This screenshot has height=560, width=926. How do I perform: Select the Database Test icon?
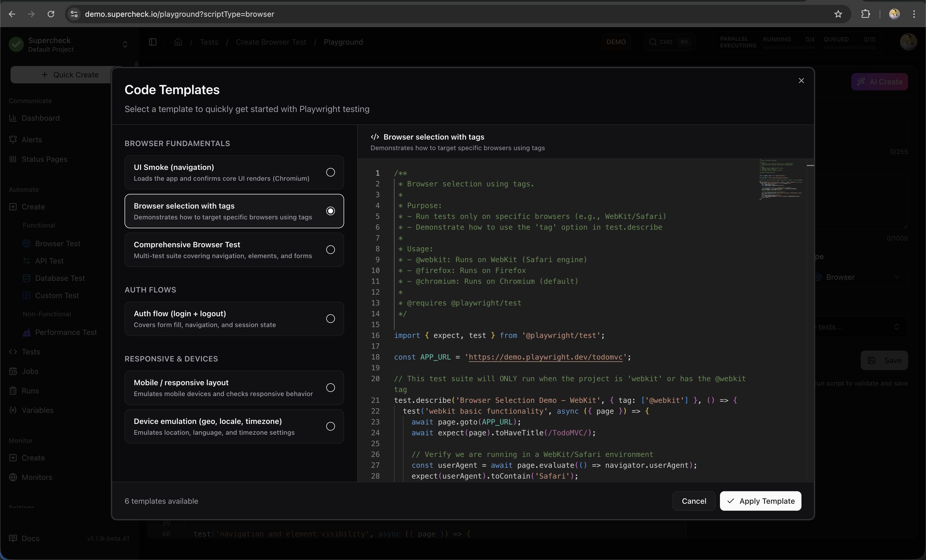[x=26, y=278]
